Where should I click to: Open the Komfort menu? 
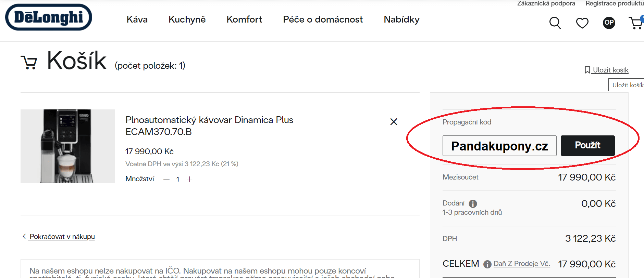point(244,19)
